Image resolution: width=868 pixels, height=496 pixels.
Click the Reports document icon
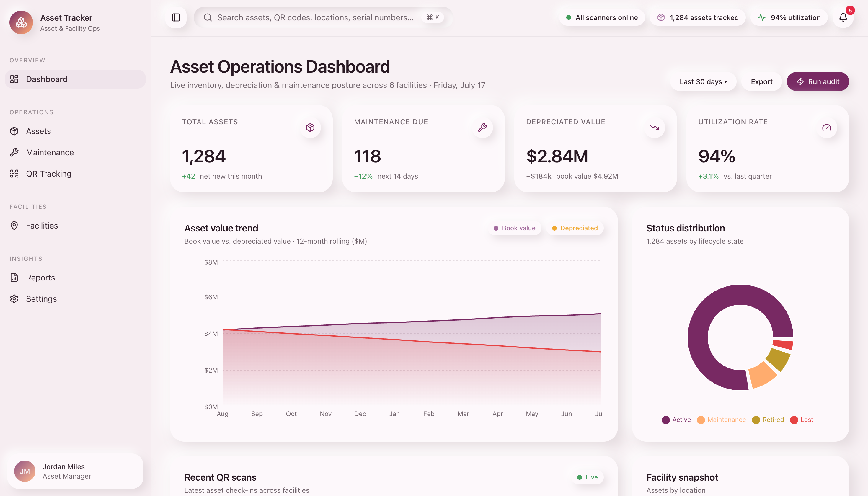[14, 278]
